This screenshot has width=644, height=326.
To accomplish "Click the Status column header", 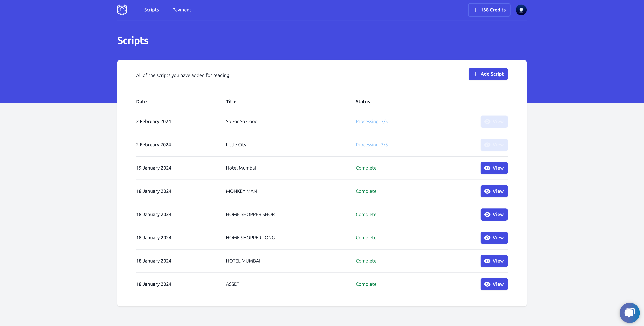I will (x=363, y=102).
